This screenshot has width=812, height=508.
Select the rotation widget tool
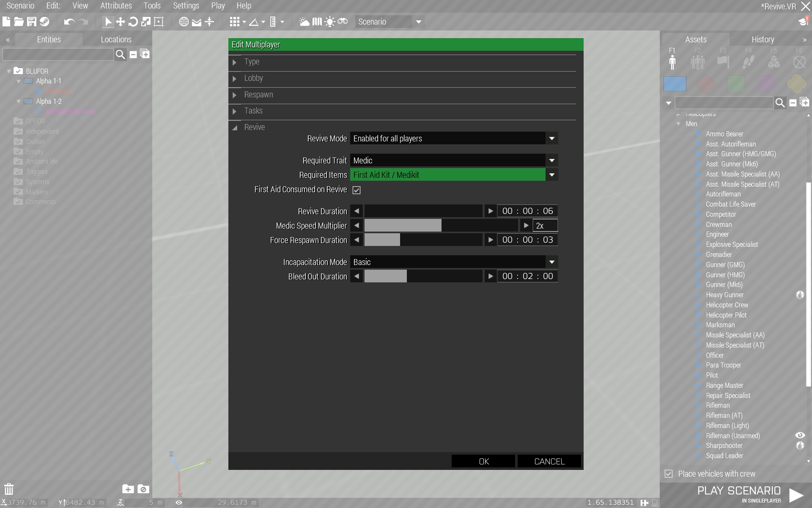pos(133,22)
